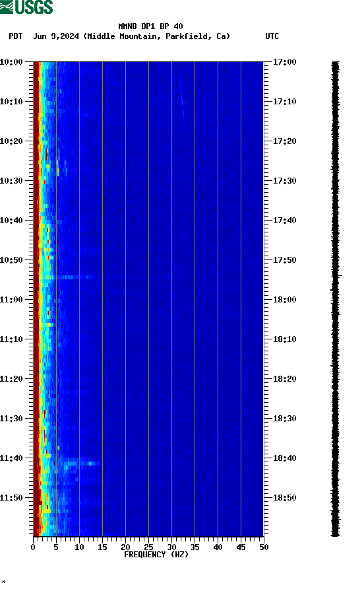Screen dimensions: 364x589
Task: Click the "18:50" UTC time label
Action: pos(284,498)
